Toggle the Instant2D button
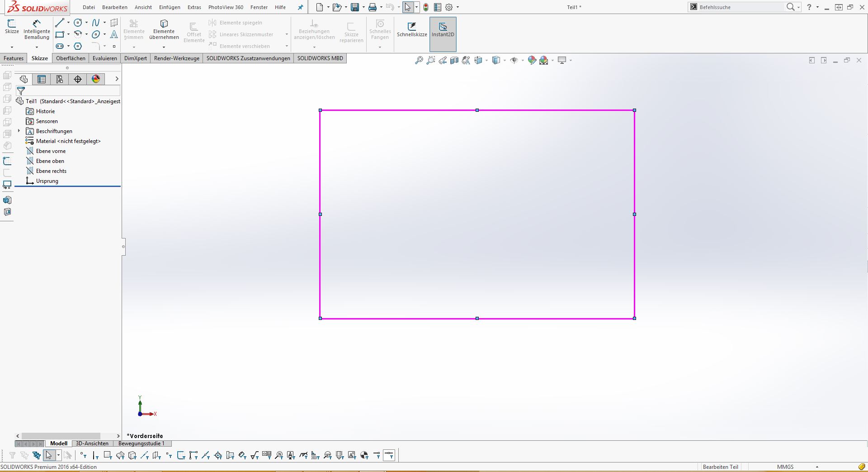Image resolution: width=868 pixels, height=472 pixels. (x=443, y=34)
